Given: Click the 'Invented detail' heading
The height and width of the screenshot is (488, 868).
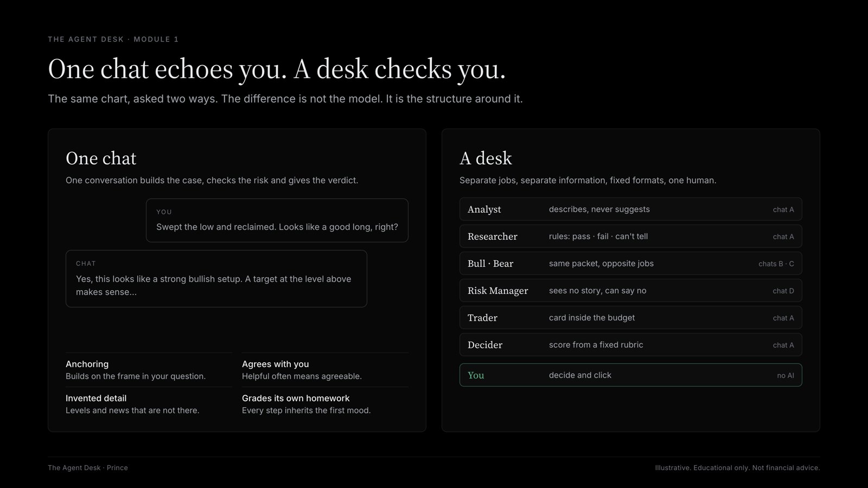Looking at the screenshot, I should click(x=96, y=398).
